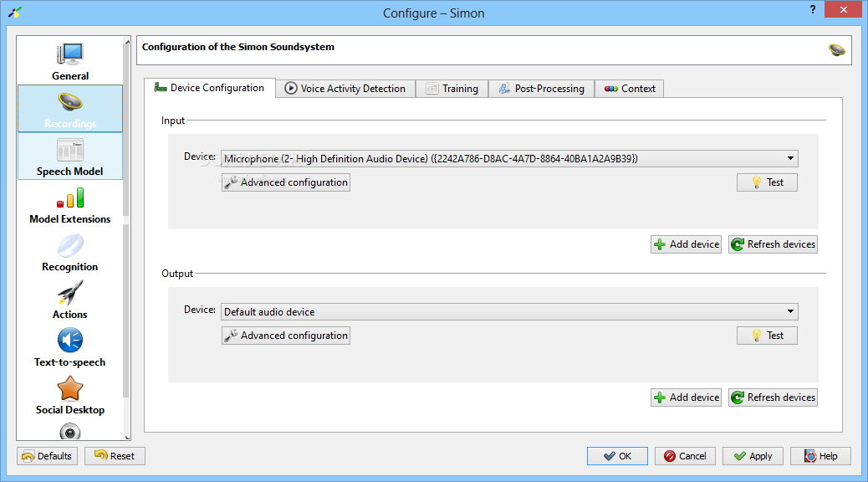Open Advanced configuration for Output device
This screenshot has height=482, width=868.
point(286,336)
